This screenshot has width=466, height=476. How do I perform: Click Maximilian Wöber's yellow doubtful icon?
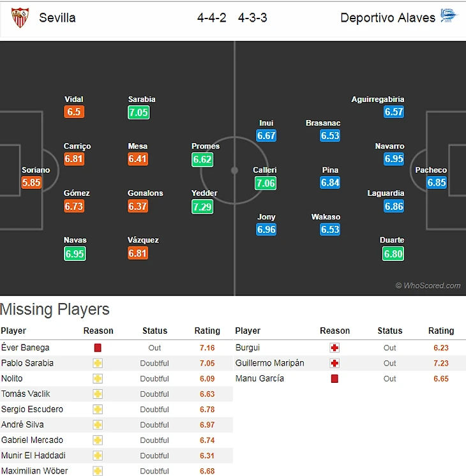[x=98, y=471]
